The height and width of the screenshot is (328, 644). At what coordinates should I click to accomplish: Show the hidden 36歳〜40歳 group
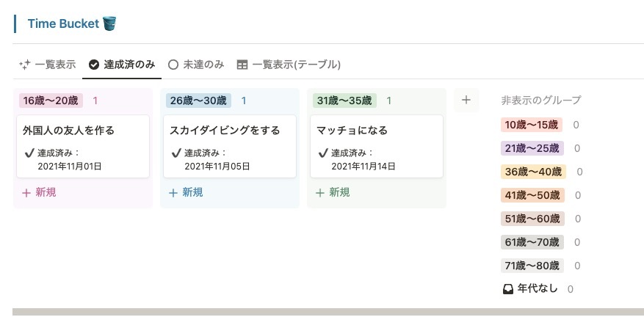coord(533,172)
